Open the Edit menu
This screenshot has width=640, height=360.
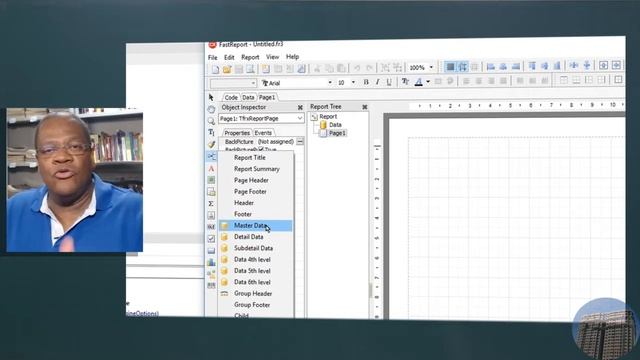pos(229,58)
